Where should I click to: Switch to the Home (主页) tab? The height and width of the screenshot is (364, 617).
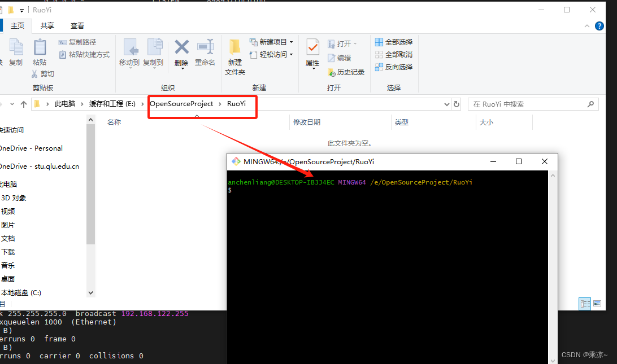(x=18, y=25)
